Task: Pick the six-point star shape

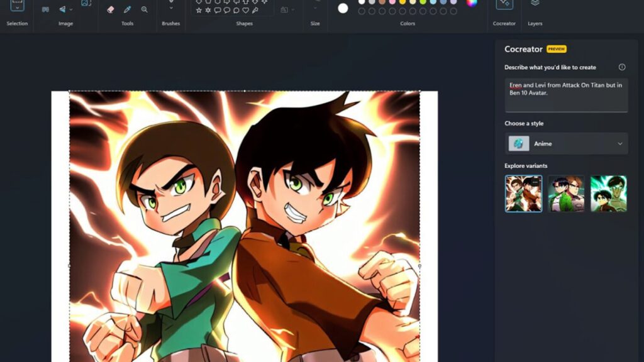Action: tap(208, 10)
